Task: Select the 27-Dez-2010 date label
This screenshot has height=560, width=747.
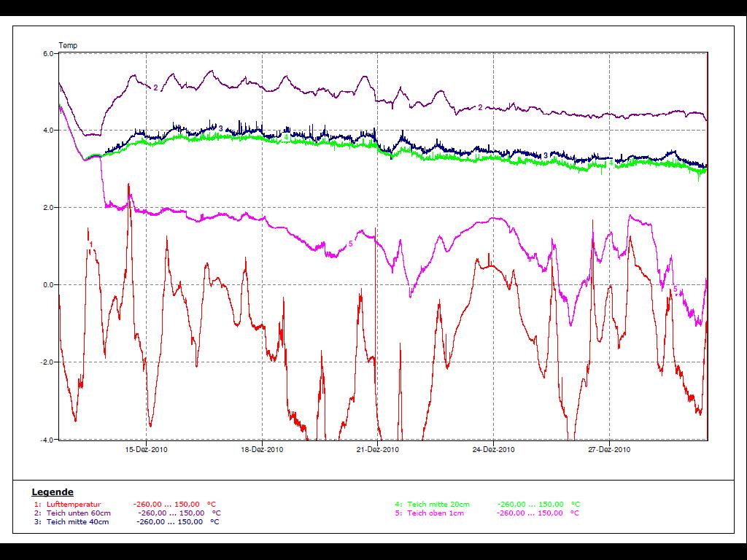Action: pos(610,450)
